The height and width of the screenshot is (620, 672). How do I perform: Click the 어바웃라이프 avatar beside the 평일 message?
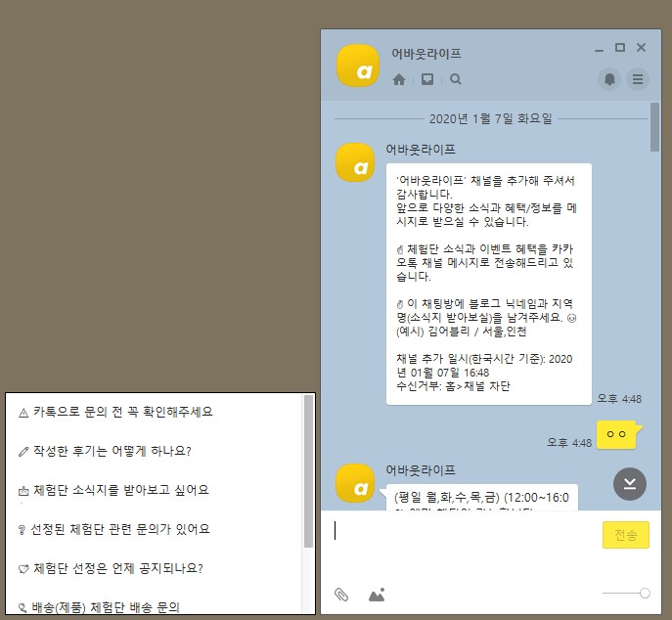355,483
